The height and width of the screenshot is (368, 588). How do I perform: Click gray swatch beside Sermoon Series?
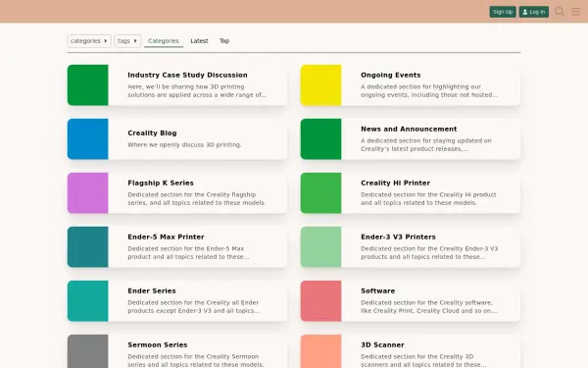88,351
